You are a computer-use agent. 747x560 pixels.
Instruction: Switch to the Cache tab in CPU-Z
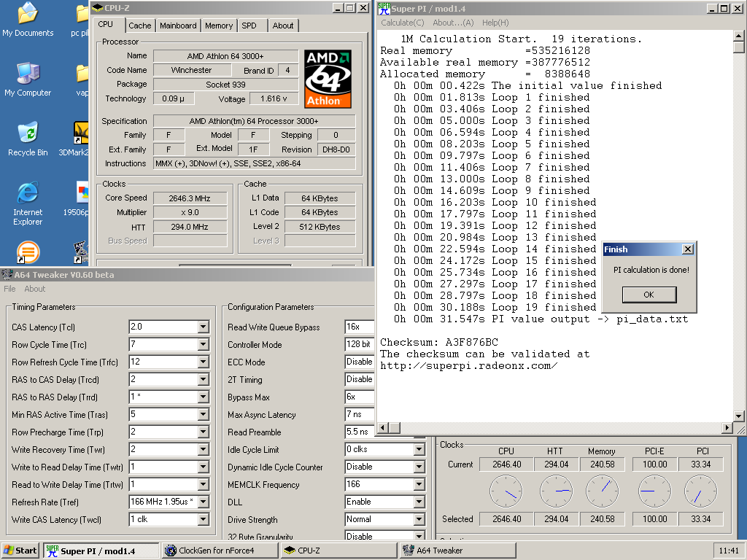point(139,26)
